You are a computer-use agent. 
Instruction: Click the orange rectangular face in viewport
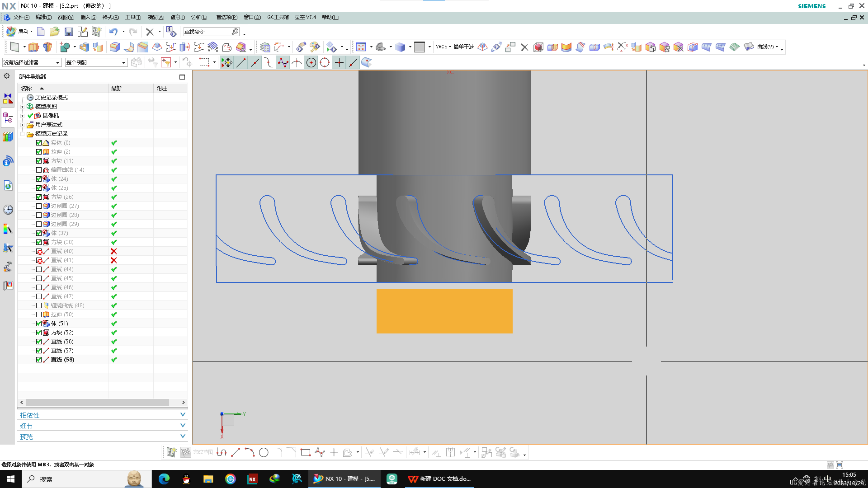[x=444, y=311]
